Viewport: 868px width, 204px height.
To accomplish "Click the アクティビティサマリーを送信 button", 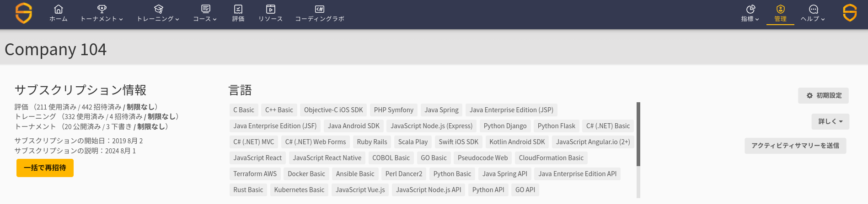I will click(795, 146).
